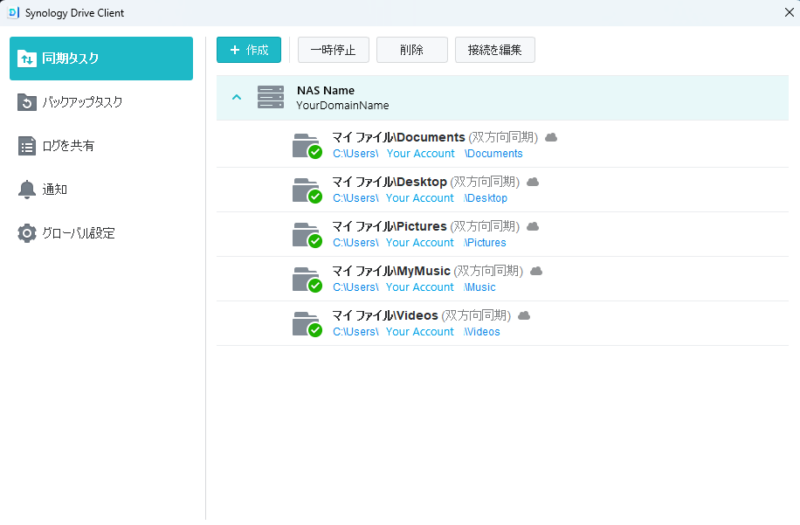Open the グローバル設定 sidebar section
The height and width of the screenshot is (525, 800).
[x=101, y=233]
